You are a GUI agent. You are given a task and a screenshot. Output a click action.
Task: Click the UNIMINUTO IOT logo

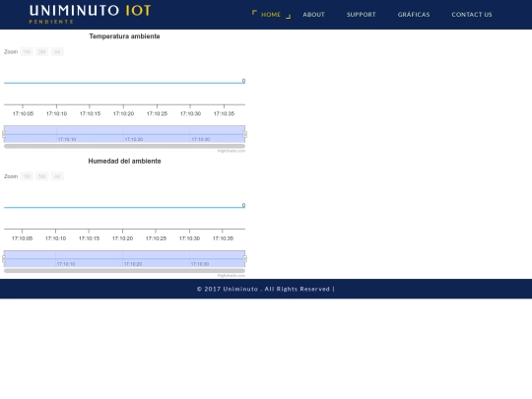(x=90, y=11)
